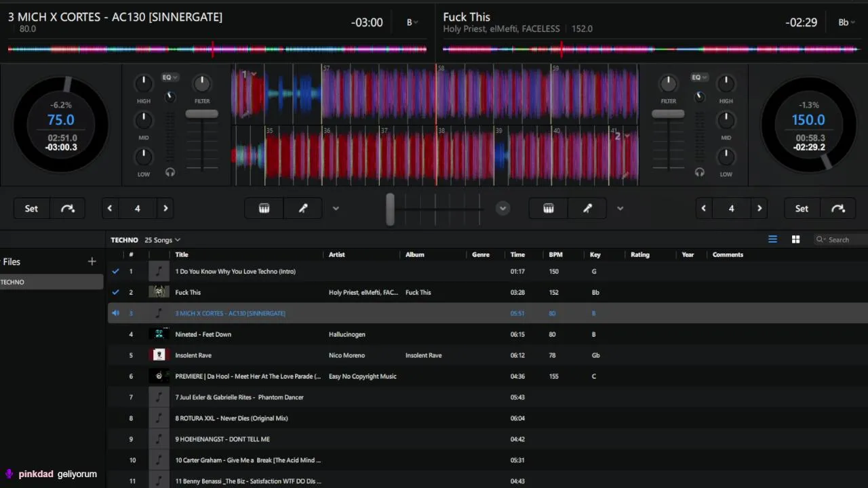Toggle headphone cue on right deck
Viewport: 868px width, 488px height.
pos(700,172)
